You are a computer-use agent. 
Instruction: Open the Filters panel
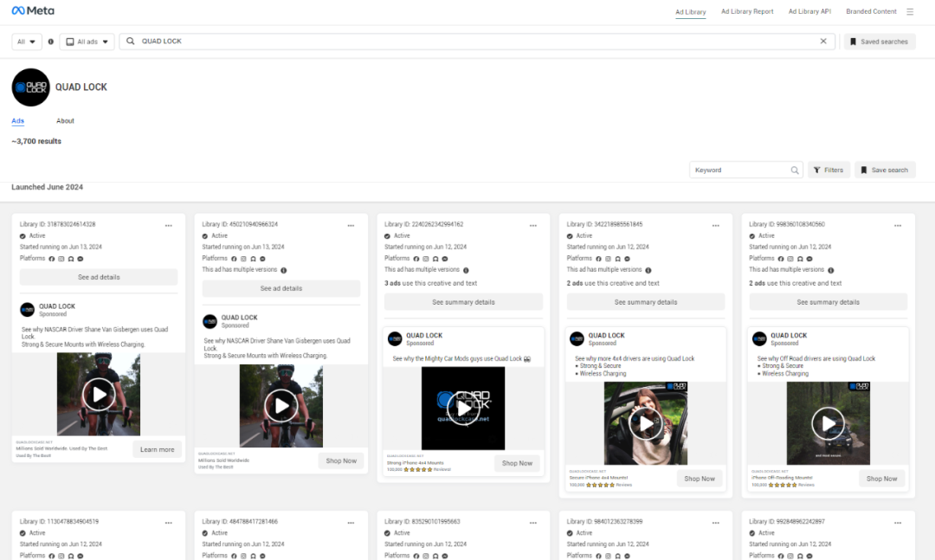click(829, 170)
